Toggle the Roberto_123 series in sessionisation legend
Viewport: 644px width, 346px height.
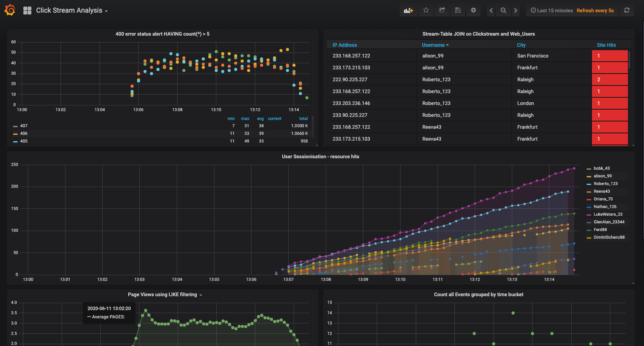point(605,184)
